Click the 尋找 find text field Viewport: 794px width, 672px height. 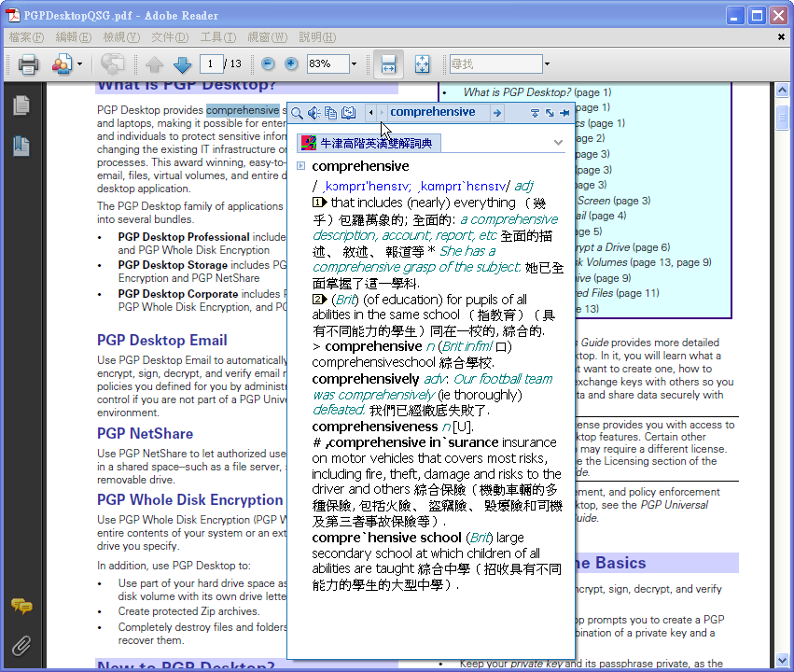[495, 63]
